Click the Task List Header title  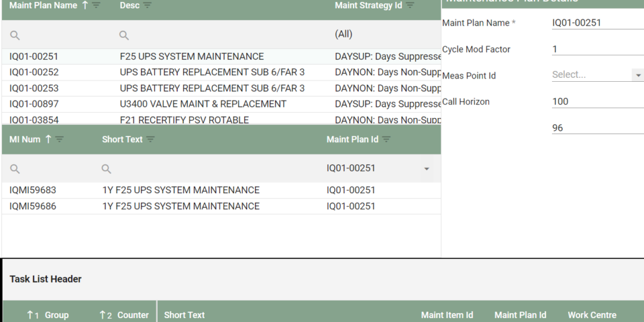pos(46,279)
